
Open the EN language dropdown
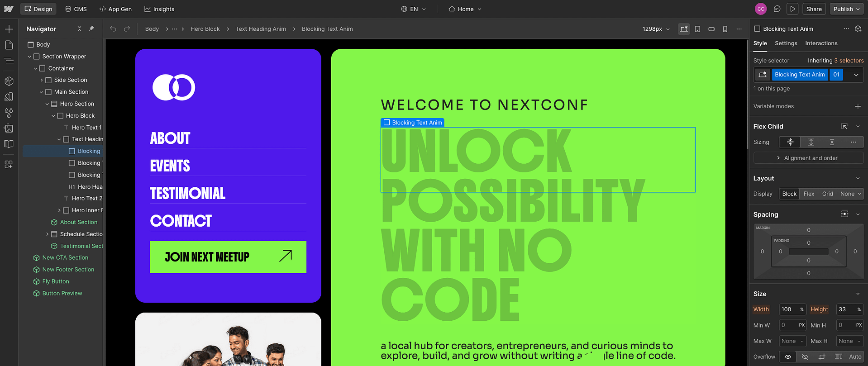pyautogui.click(x=414, y=9)
